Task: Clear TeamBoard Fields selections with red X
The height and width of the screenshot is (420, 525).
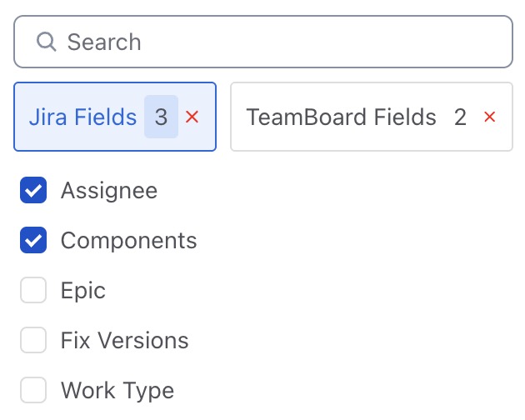Action: tap(490, 117)
